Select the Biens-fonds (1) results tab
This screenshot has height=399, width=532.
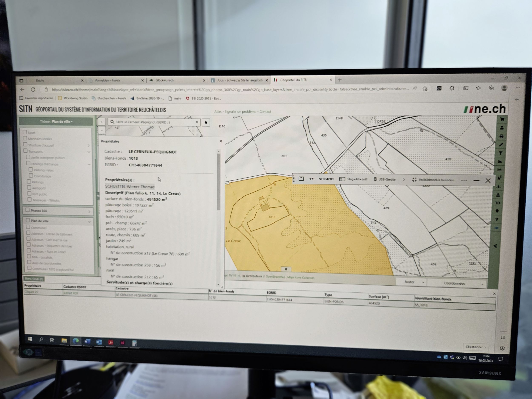coord(34,279)
